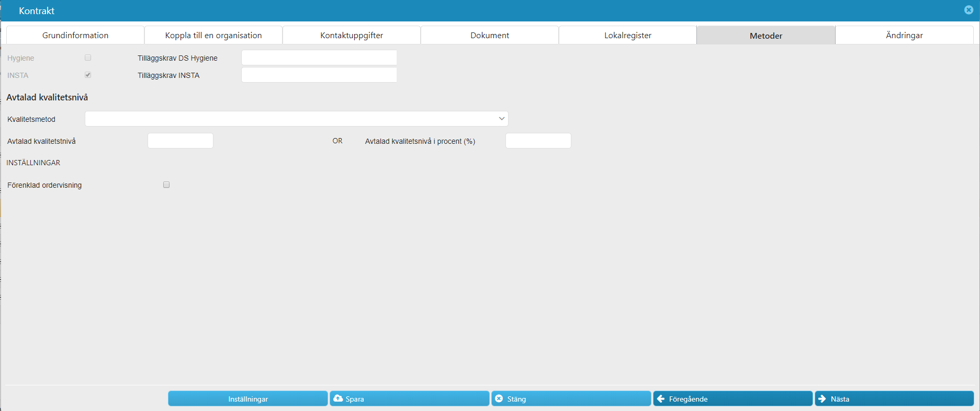Image resolution: width=980 pixels, height=411 pixels.
Task: Click the 'Kvalitetsmetod' label
Action: tap(31, 119)
